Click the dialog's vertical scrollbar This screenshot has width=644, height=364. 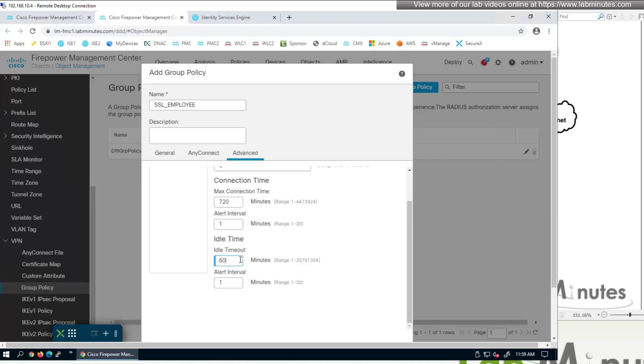click(409, 260)
